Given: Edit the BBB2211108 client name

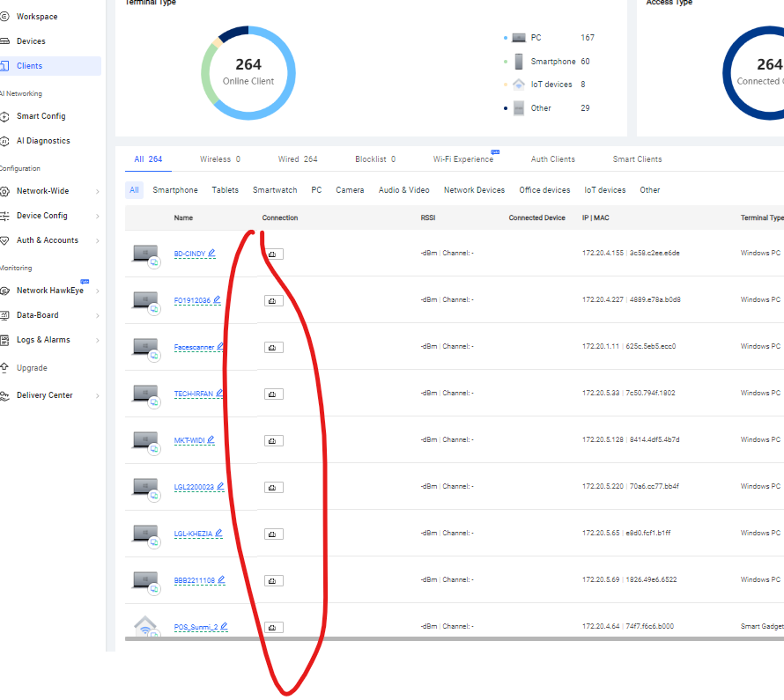Looking at the screenshot, I should pyautogui.click(x=221, y=579).
